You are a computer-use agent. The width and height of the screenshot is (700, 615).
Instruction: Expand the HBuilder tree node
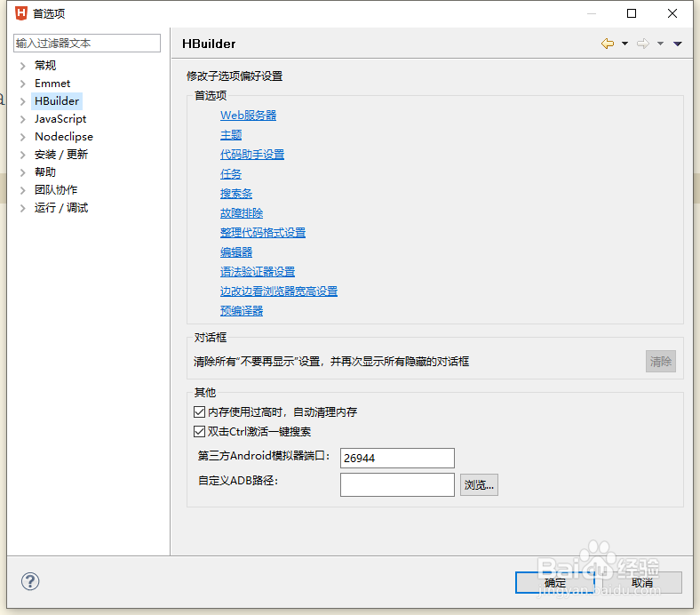point(23,102)
